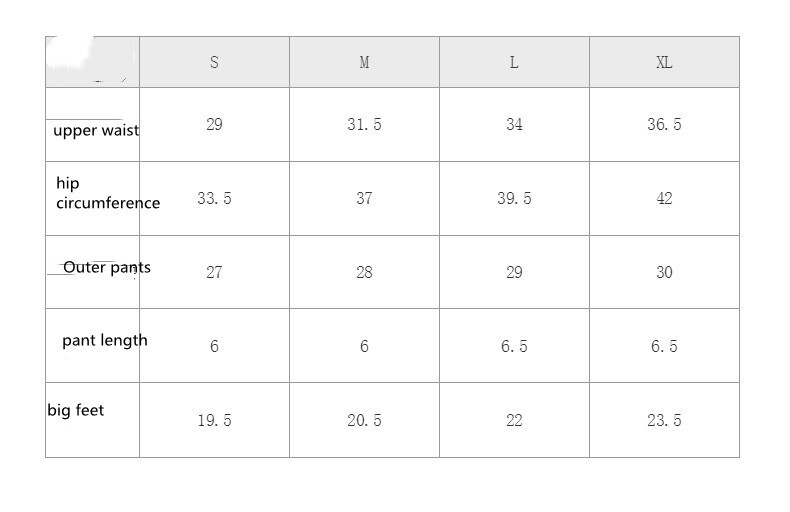790x512 pixels.
Task: Click the L size column header
Action: (514, 62)
